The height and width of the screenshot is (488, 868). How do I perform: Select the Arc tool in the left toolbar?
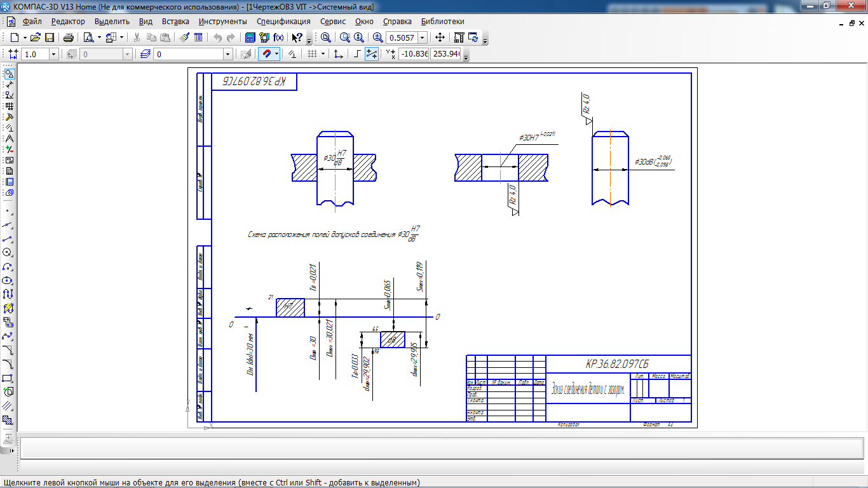click(x=8, y=266)
